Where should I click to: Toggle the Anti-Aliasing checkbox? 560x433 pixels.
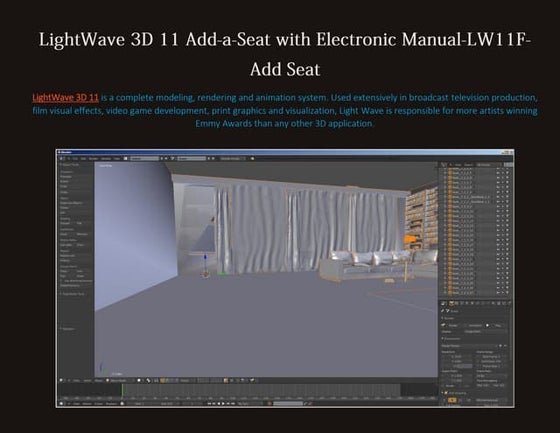(x=446, y=393)
